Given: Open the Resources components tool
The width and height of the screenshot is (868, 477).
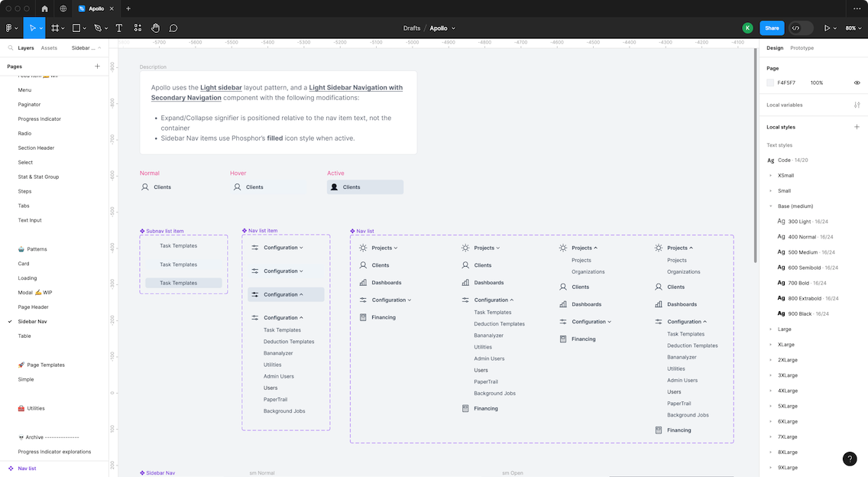Looking at the screenshot, I should (138, 28).
